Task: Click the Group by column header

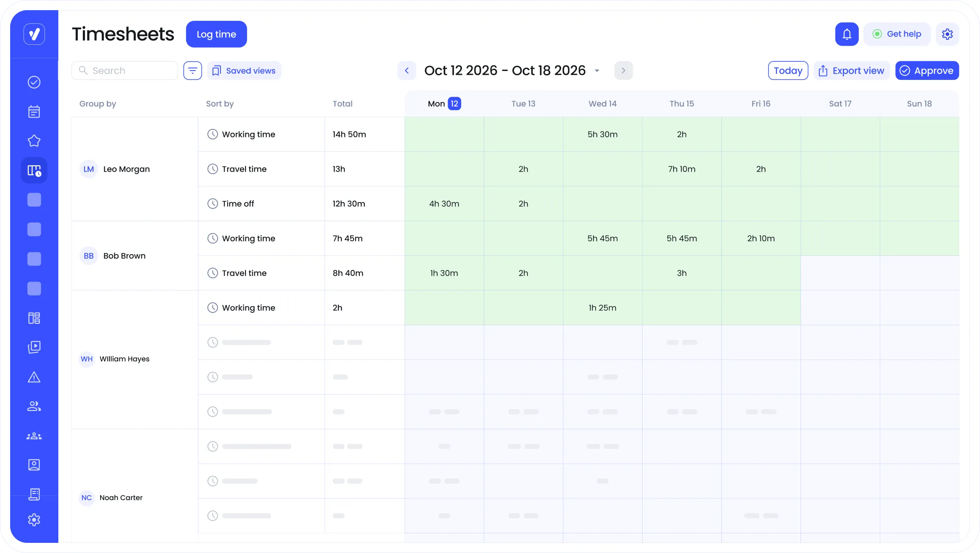Action: point(98,104)
